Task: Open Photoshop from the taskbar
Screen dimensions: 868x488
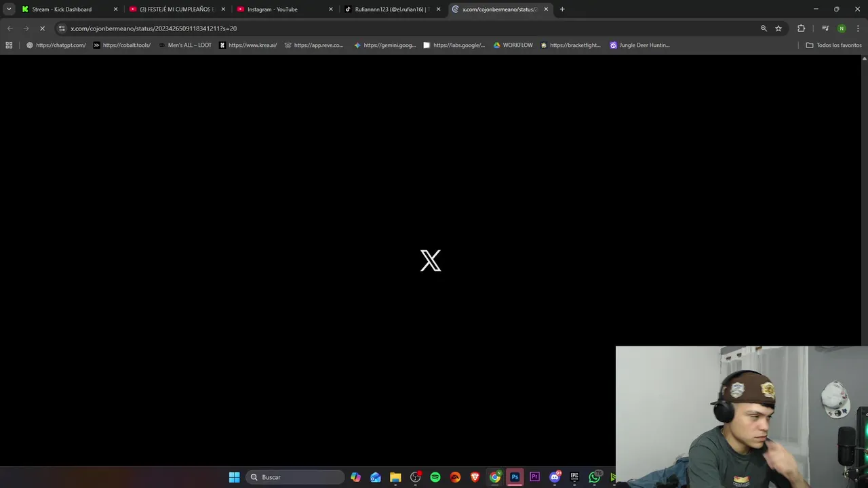Action: point(515,477)
